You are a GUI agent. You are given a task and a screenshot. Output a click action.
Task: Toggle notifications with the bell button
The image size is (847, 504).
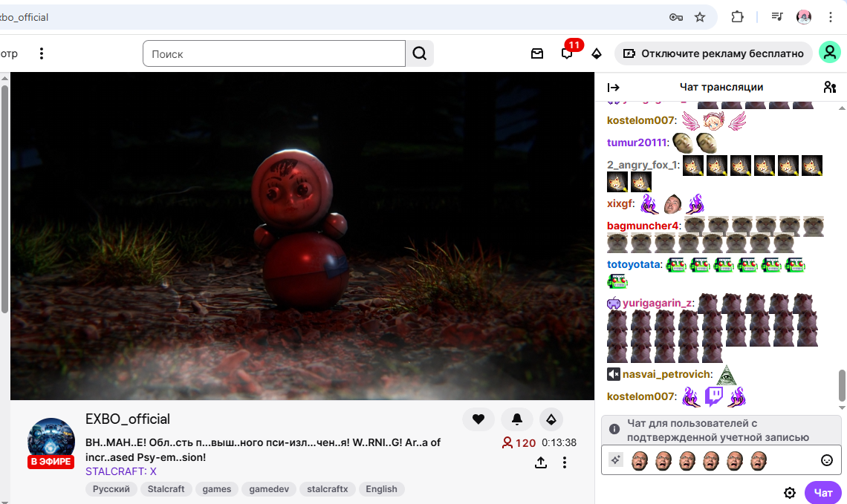pyautogui.click(x=517, y=419)
